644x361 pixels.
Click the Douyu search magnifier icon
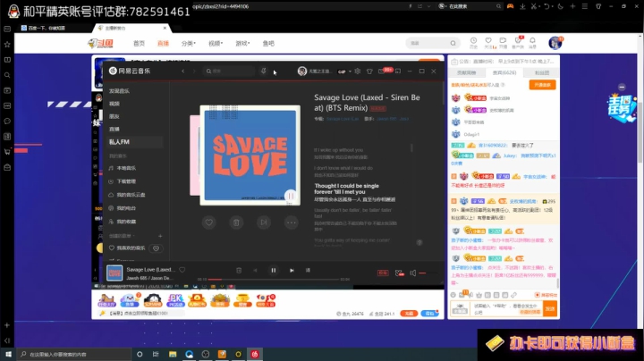pos(453,43)
